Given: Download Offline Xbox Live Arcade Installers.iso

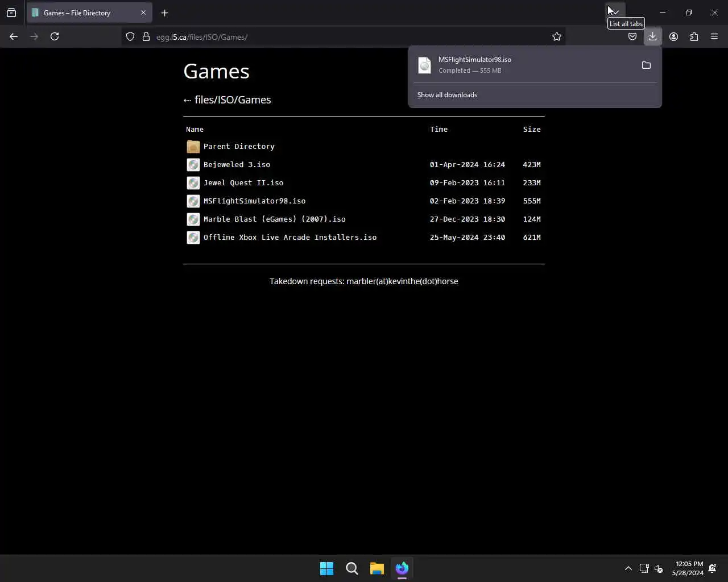Looking at the screenshot, I should [x=290, y=237].
